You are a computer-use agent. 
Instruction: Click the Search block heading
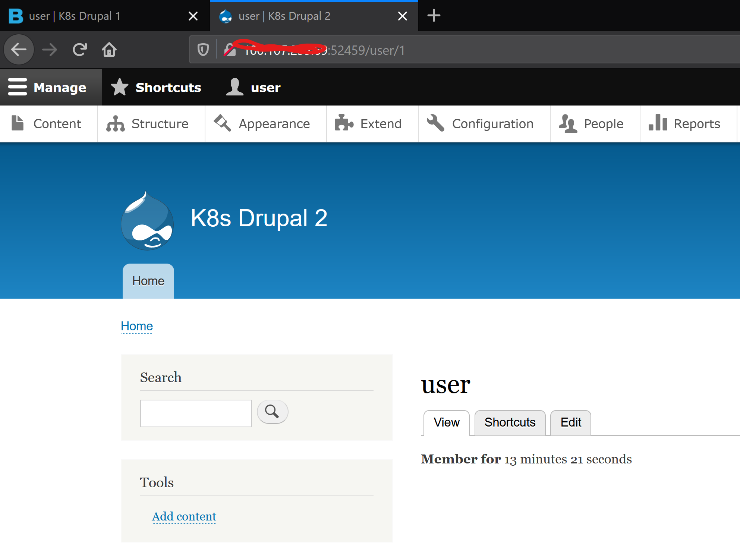tap(161, 377)
